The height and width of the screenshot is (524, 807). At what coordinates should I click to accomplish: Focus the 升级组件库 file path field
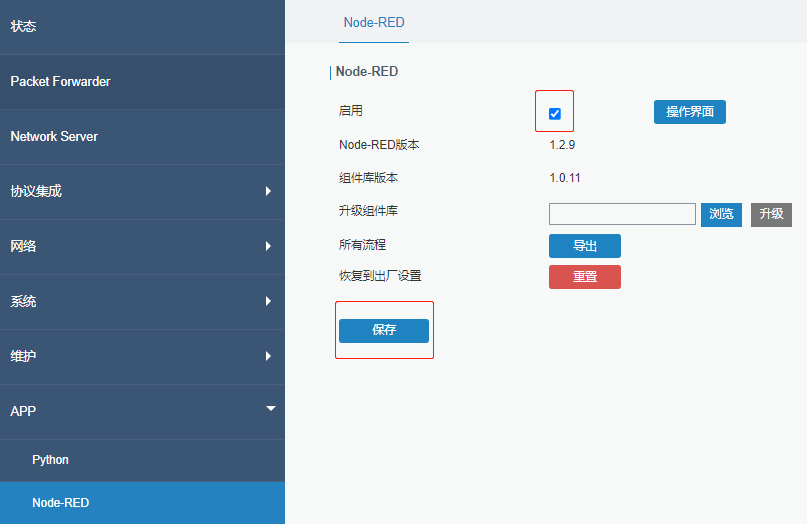[x=622, y=214]
